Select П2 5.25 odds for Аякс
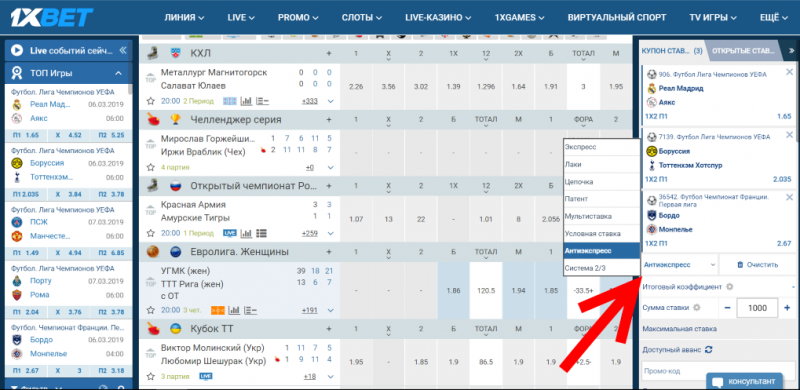 pyautogui.click(x=110, y=135)
